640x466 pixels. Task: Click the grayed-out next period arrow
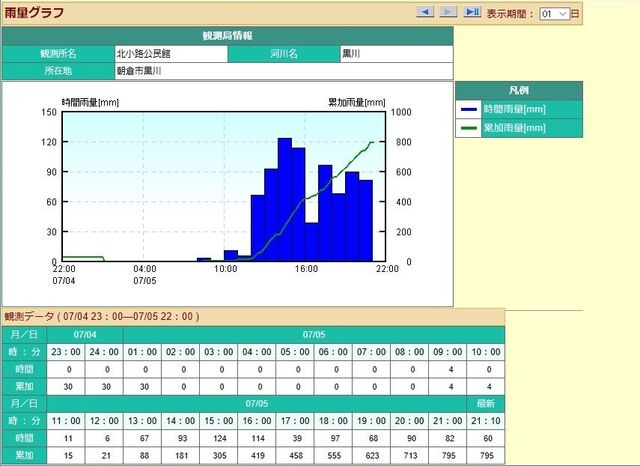pyautogui.click(x=448, y=12)
